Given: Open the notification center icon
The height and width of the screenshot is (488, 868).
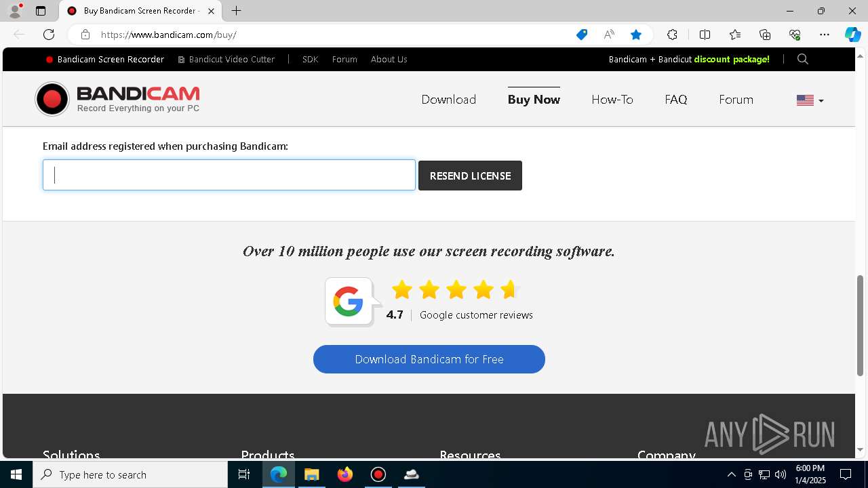Looking at the screenshot, I should (846, 474).
